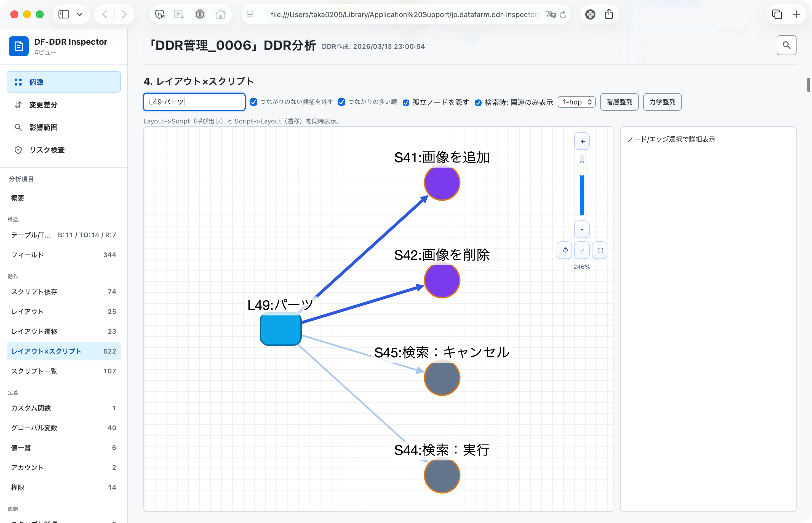812x523 pixels.
Task: Open グローバル変数 40 entry
Action: pyautogui.click(x=63, y=428)
